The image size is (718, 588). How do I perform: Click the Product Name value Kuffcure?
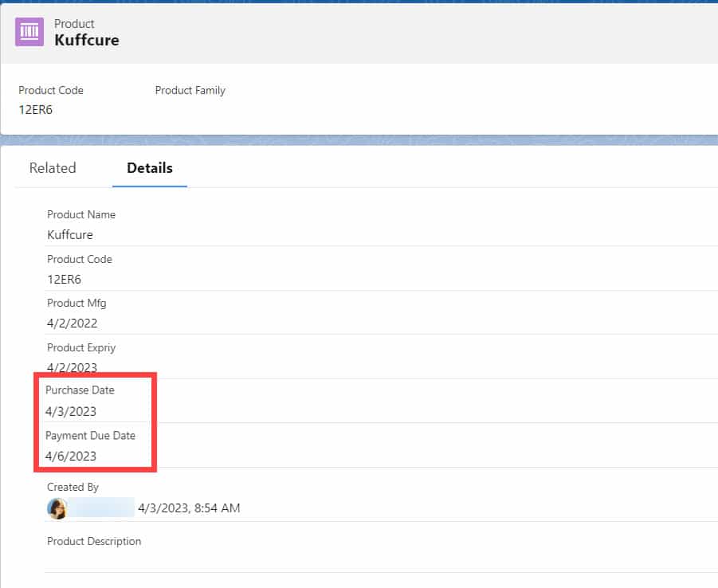click(x=69, y=234)
